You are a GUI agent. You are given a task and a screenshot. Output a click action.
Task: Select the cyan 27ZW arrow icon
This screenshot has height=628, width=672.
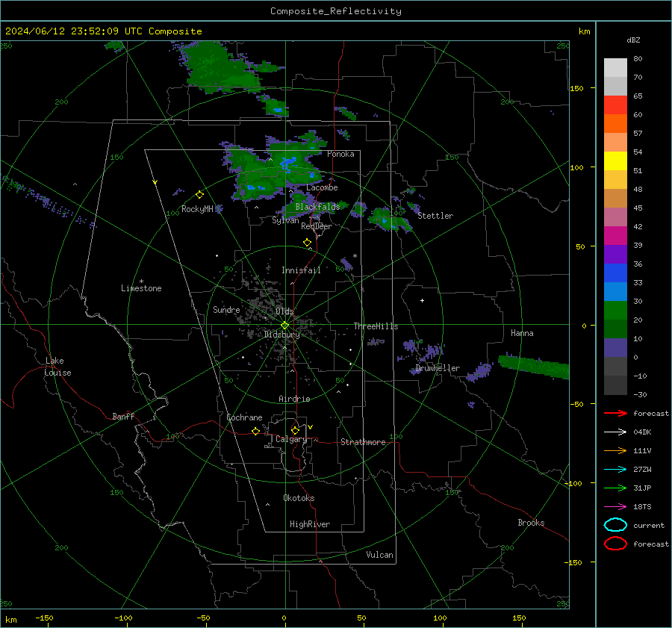615,470
